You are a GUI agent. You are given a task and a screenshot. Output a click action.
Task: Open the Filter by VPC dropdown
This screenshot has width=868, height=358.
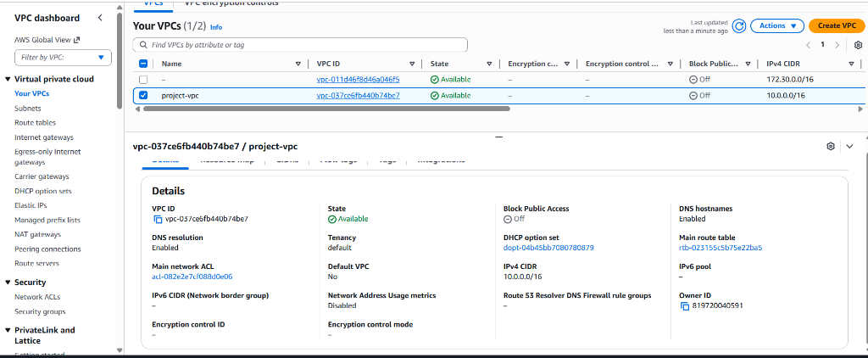[63, 57]
